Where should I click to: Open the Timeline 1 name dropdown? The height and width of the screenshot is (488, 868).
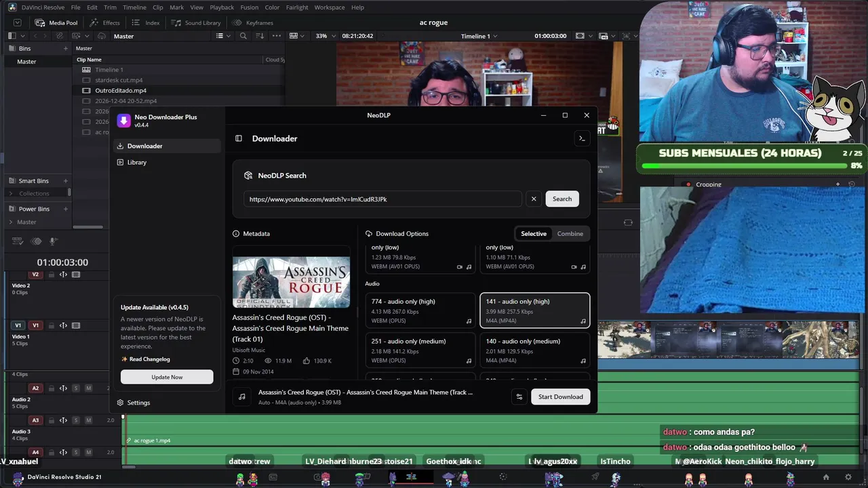point(479,36)
